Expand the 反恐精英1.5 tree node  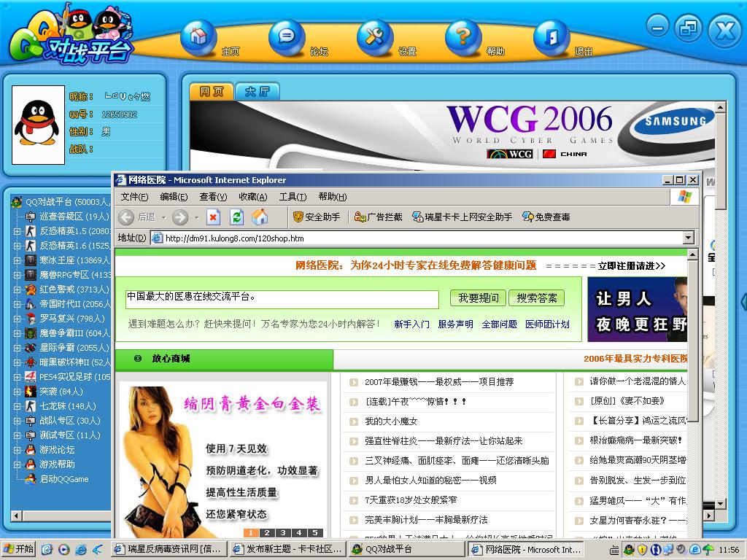click(x=18, y=231)
